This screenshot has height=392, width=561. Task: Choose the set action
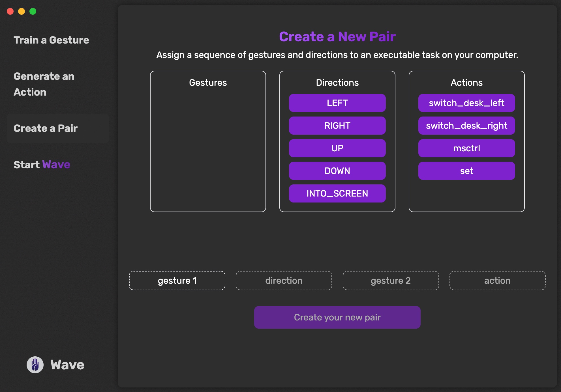(x=466, y=171)
